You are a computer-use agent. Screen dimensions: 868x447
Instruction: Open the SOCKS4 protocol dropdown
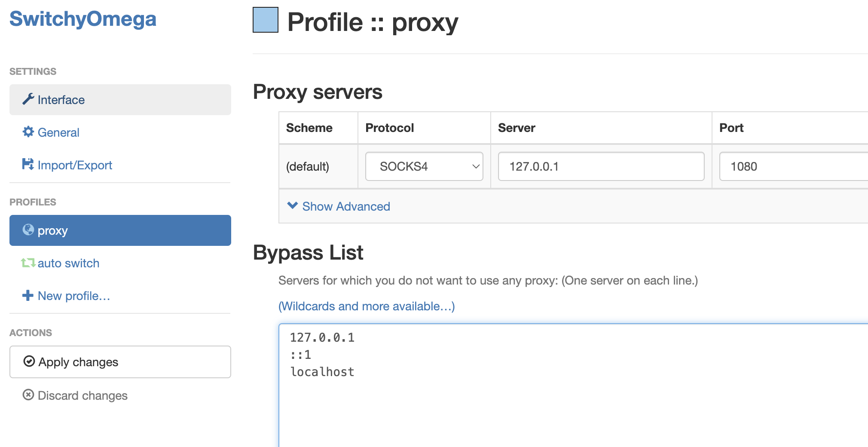[x=424, y=166]
